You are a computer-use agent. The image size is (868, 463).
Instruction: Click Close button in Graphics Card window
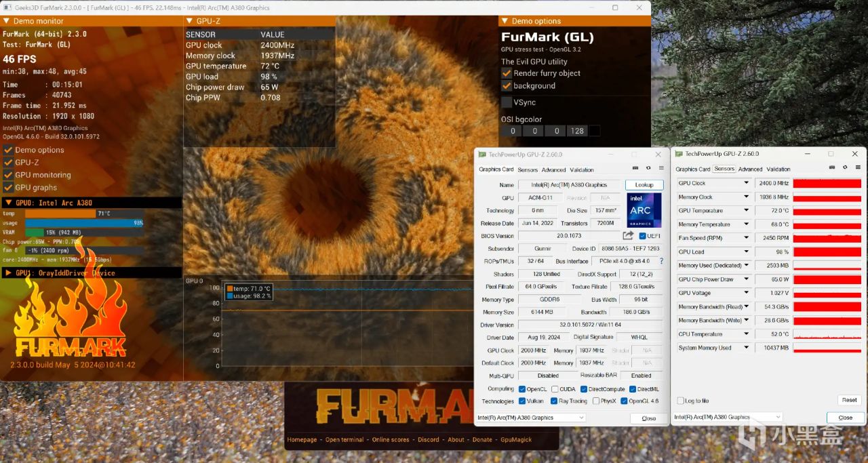tap(649, 418)
